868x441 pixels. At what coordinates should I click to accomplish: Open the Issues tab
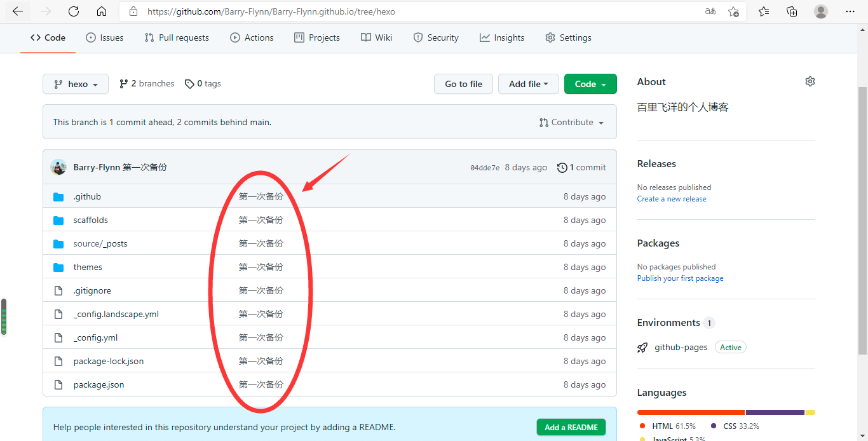(105, 37)
